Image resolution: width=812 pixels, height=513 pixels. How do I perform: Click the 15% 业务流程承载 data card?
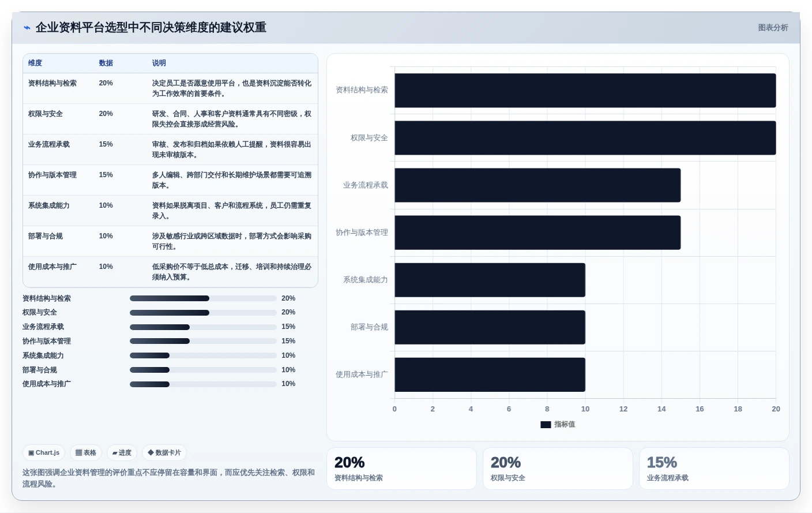point(714,469)
